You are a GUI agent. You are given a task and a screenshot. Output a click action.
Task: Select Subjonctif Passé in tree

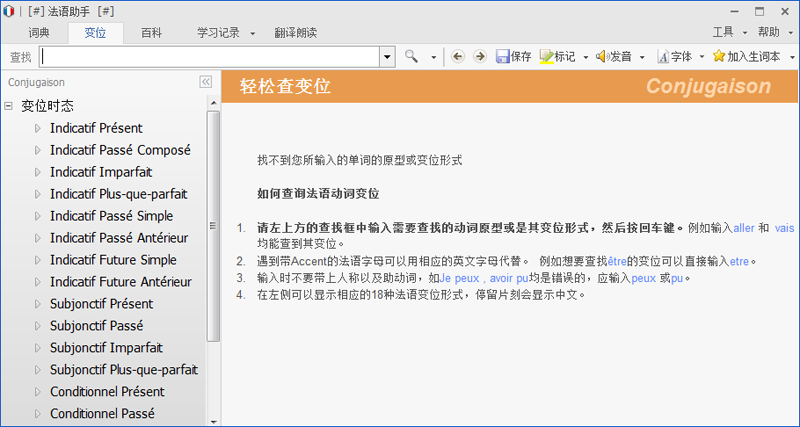(96, 325)
